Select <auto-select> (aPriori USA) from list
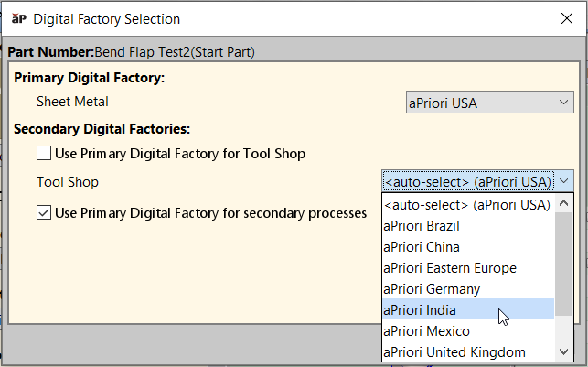 click(x=466, y=204)
